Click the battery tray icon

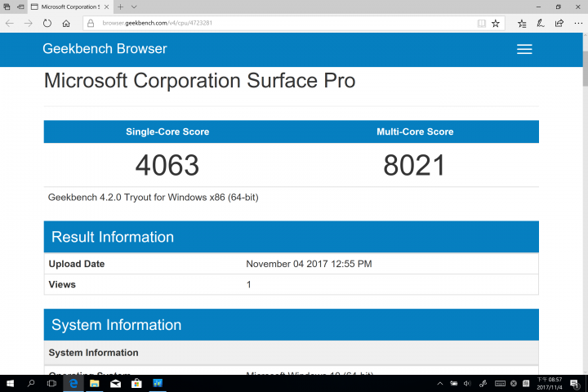tap(454, 383)
